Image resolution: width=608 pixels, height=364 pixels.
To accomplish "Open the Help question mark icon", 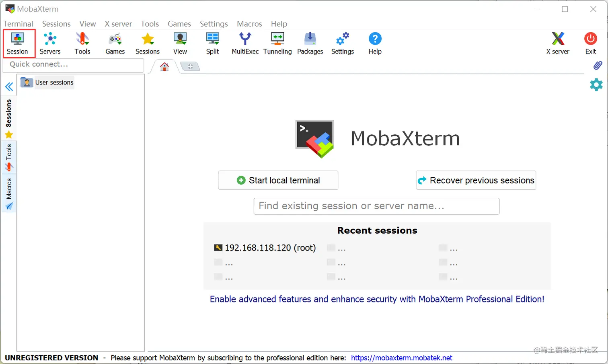I will point(375,43).
